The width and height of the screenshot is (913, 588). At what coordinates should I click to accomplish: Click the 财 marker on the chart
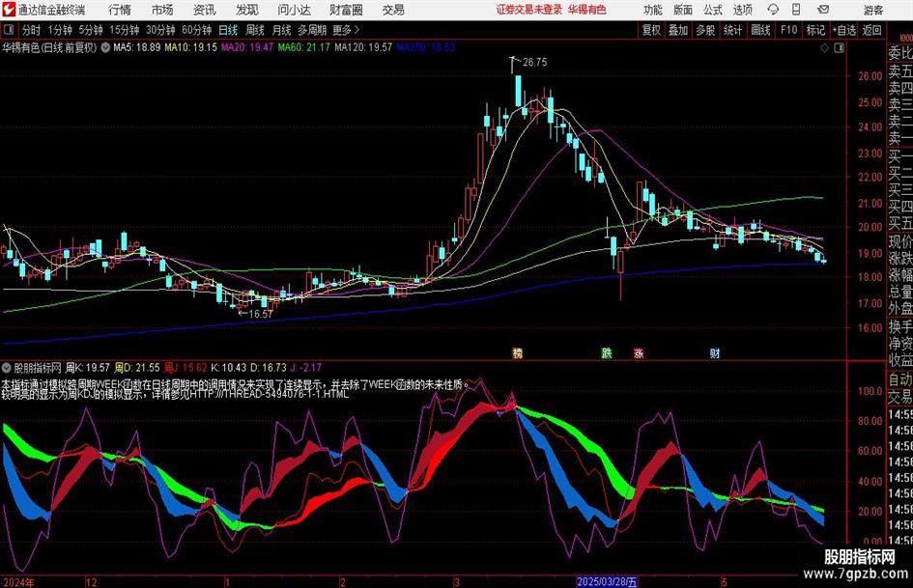pyautogui.click(x=714, y=352)
